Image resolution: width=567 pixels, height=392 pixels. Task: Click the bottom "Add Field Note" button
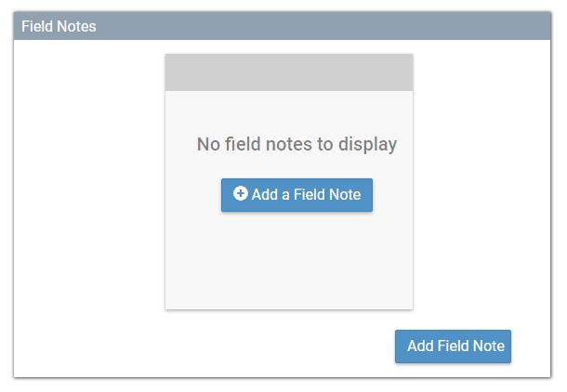tap(453, 346)
